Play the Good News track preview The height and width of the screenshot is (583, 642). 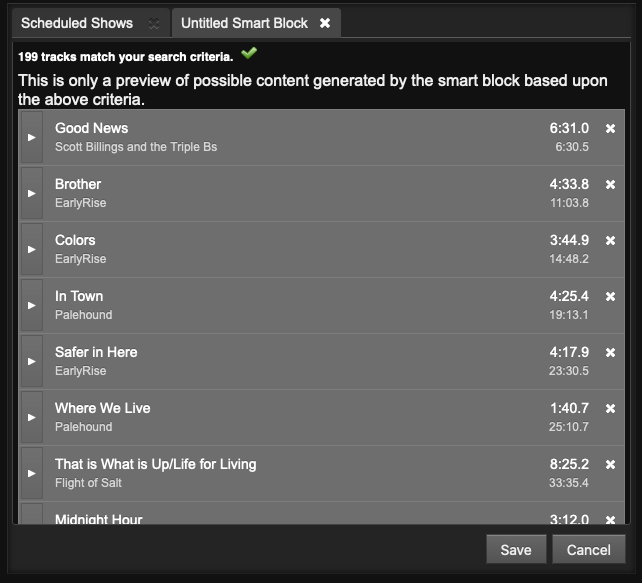pos(32,138)
